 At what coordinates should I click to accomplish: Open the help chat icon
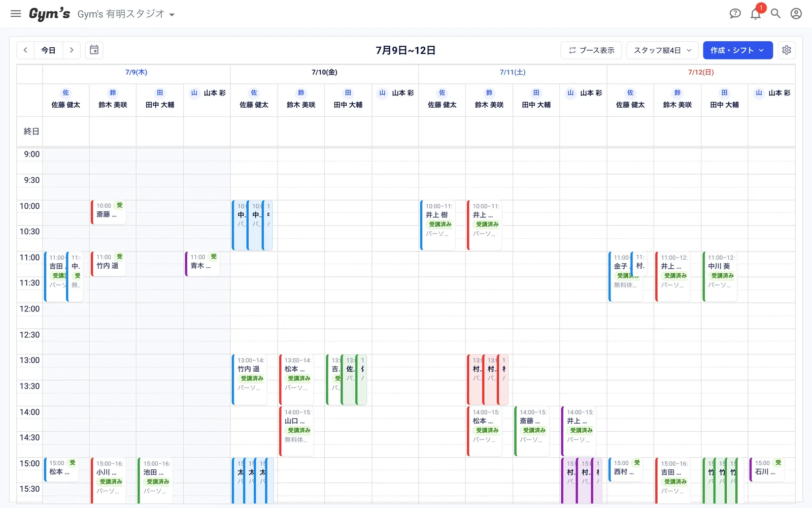[x=735, y=14]
